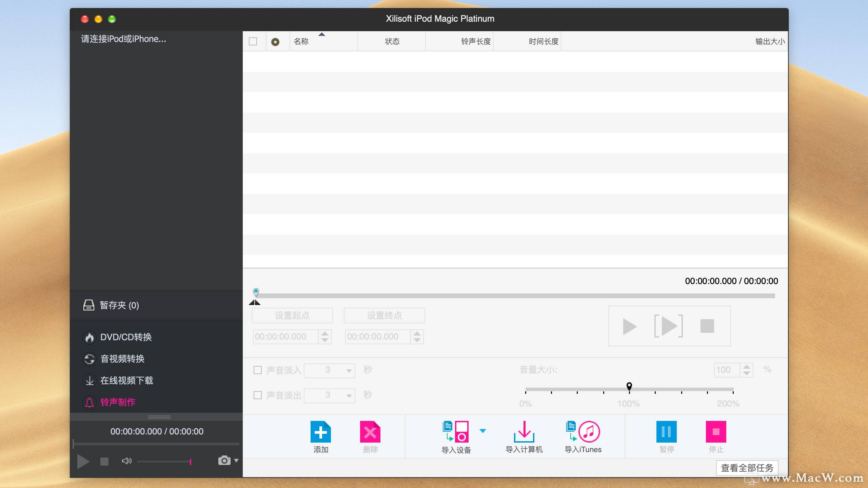868x488 pixels.
Task: Increment the start time stepper up arrow
Action: [325, 333]
